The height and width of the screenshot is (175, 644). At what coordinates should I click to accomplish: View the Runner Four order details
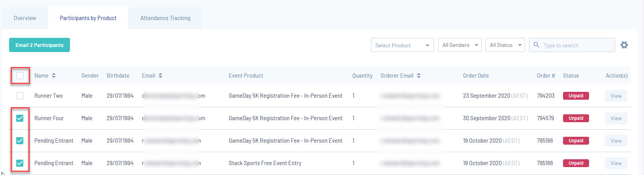(x=616, y=118)
